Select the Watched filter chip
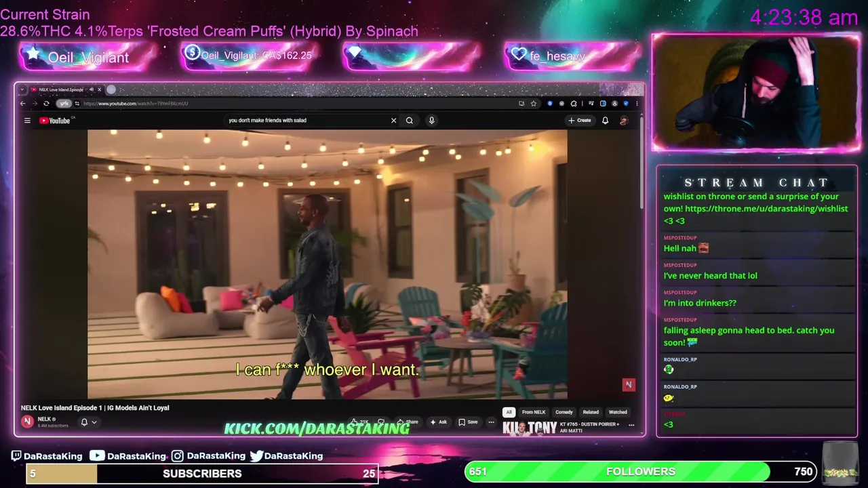868x488 pixels. click(x=618, y=412)
